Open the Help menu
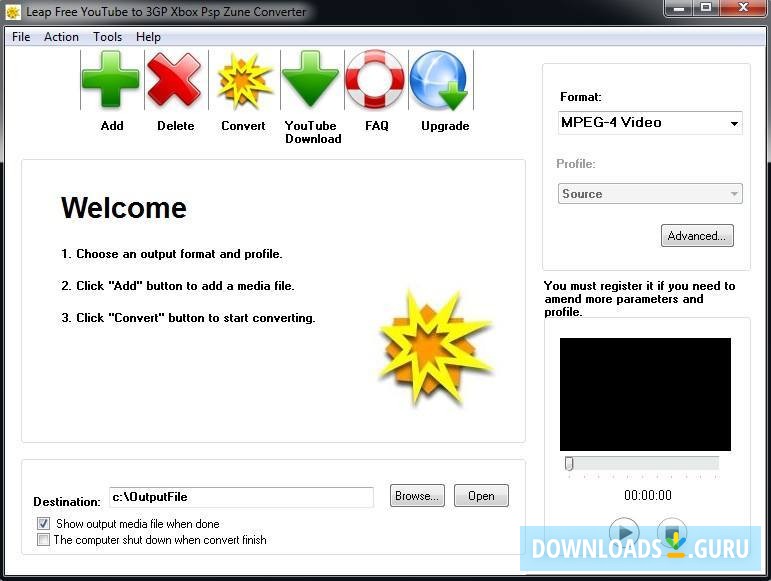The image size is (771, 581). pos(148,37)
